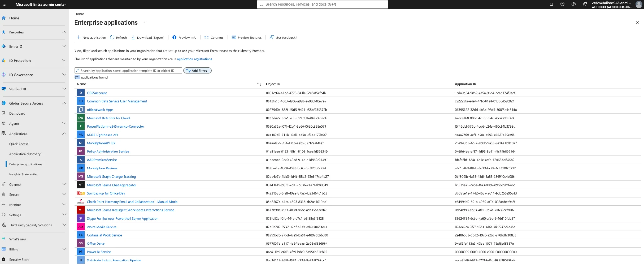Click the Check Point Harmony app logo
The height and width of the screenshot is (264, 644).
click(81, 202)
